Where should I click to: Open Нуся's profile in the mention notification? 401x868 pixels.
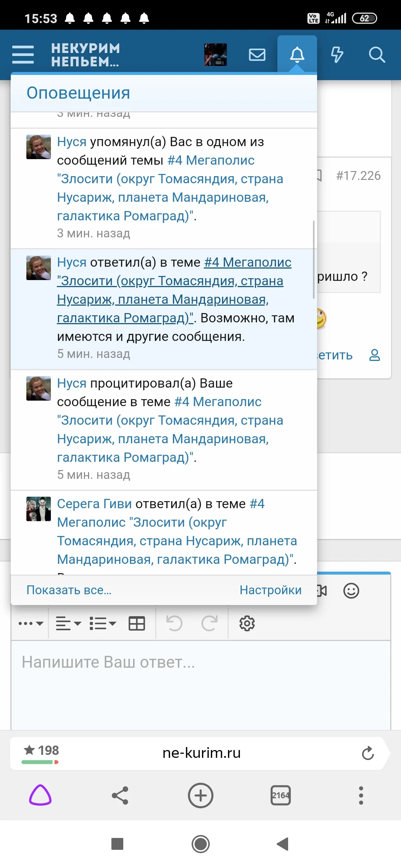(72, 142)
